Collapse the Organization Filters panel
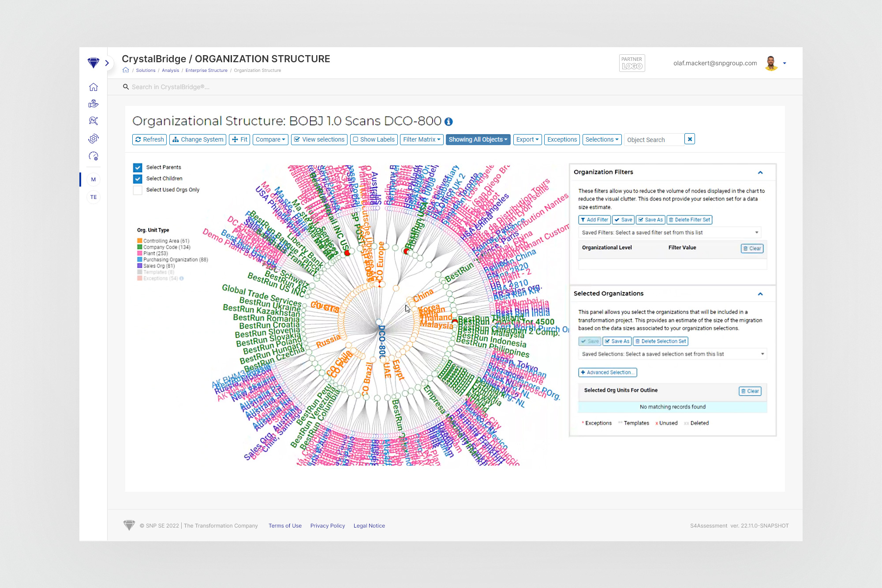Image resolution: width=882 pixels, height=588 pixels. click(760, 172)
